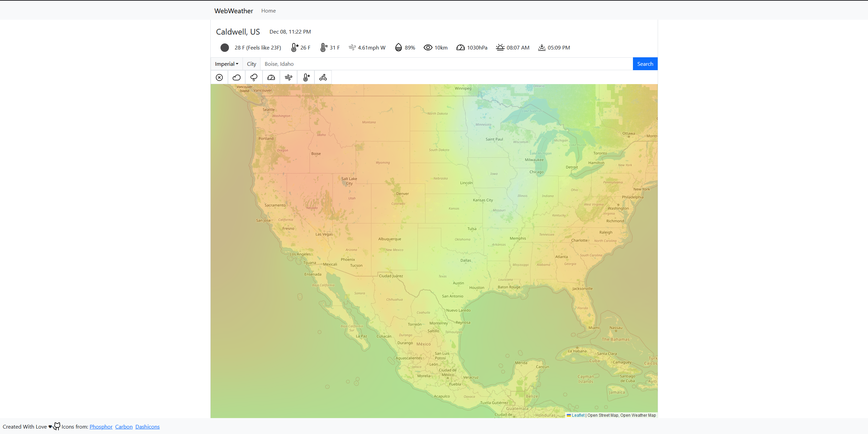Click the GitHub cat icon in footer
The width and height of the screenshot is (868, 434).
(57, 426)
